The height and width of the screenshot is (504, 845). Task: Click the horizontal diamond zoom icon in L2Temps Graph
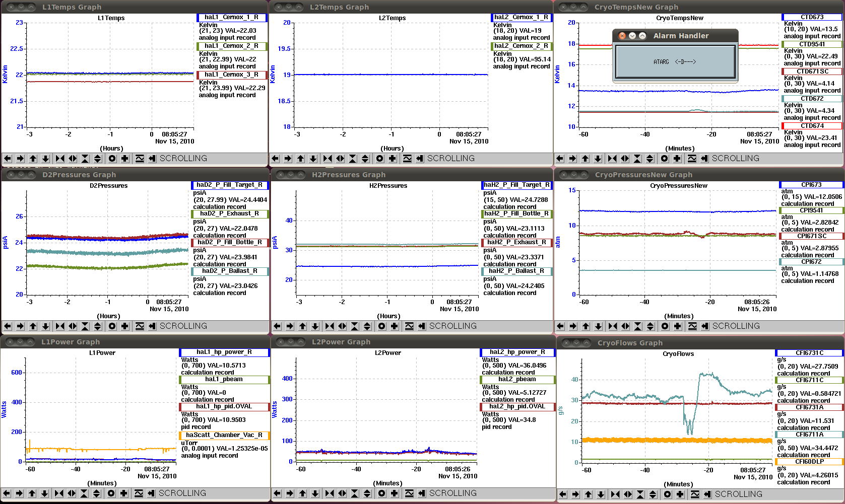pyautogui.click(x=340, y=159)
